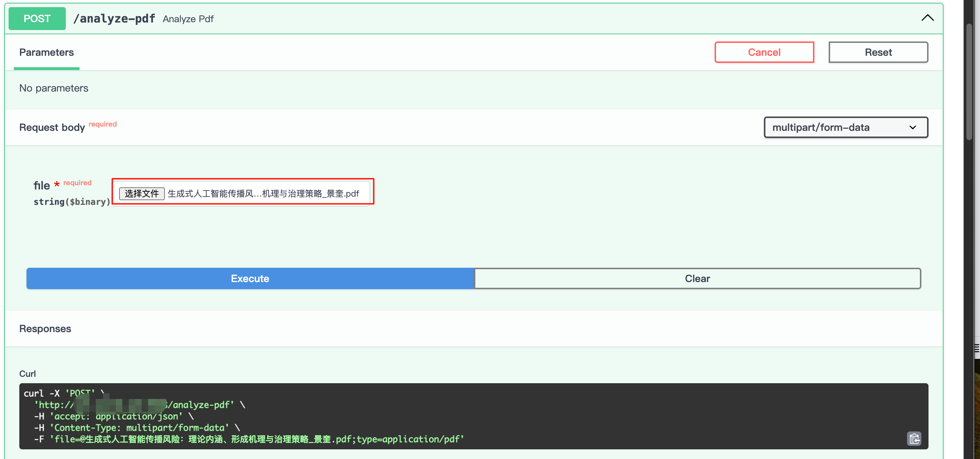Click the Responses section heading
The width and height of the screenshot is (980, 459).
(45, 329)
